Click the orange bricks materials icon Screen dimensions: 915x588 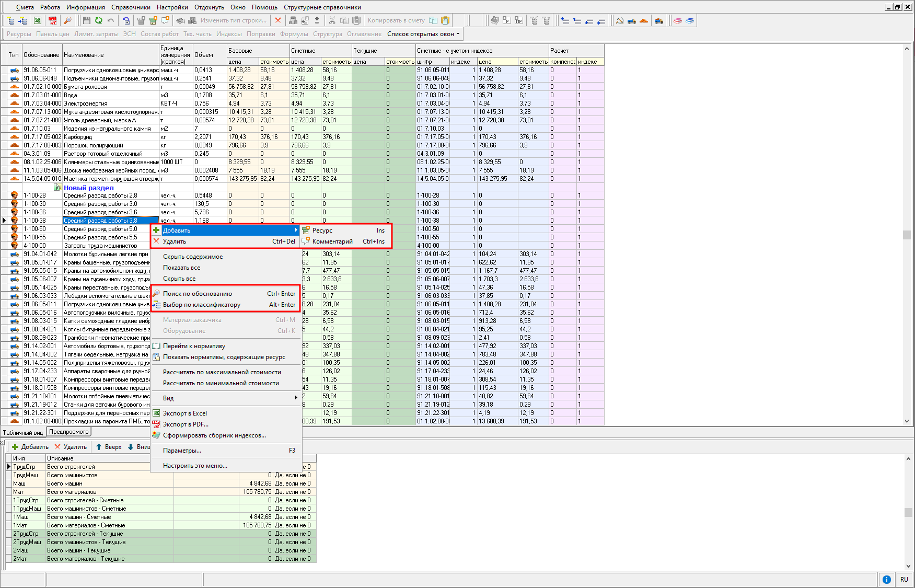coord(644,20)
